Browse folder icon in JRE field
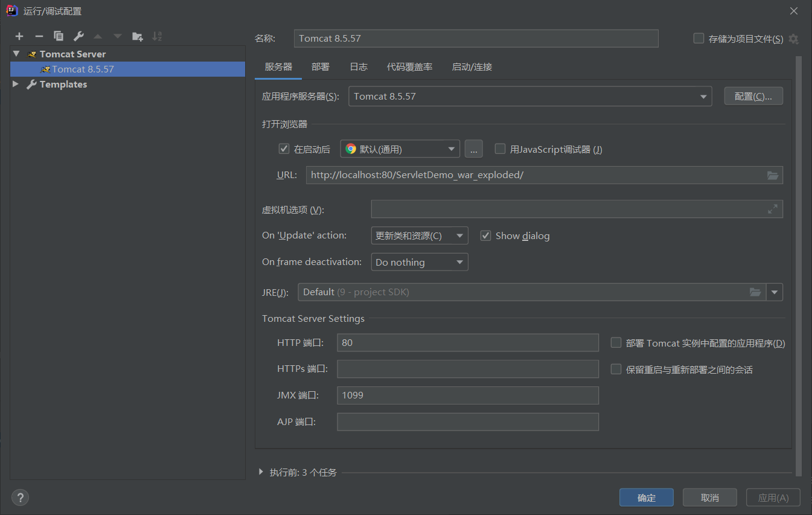This screenshot has width=812, height=515. click(x=755, y=292)
